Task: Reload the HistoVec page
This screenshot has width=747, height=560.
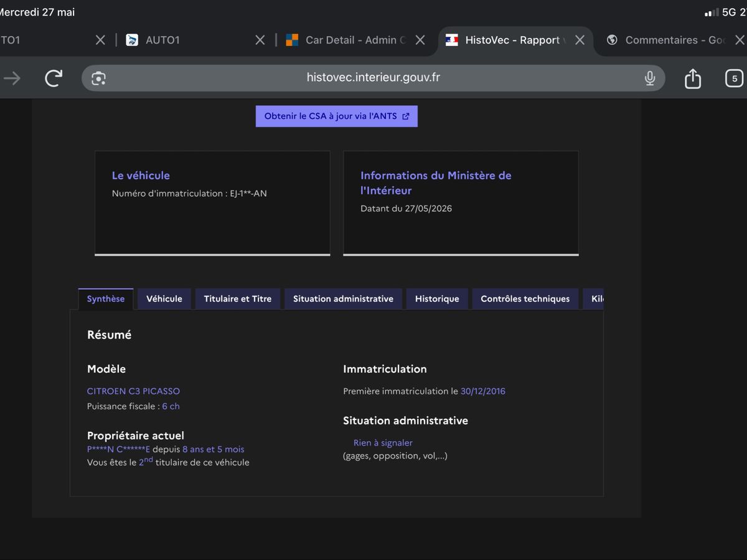Action: click(54, 78)
